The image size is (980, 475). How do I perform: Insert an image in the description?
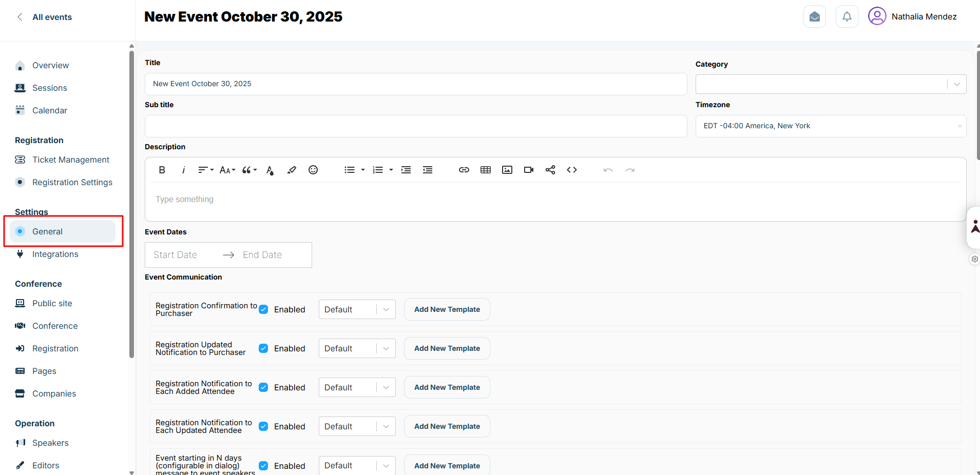[507, 170]
